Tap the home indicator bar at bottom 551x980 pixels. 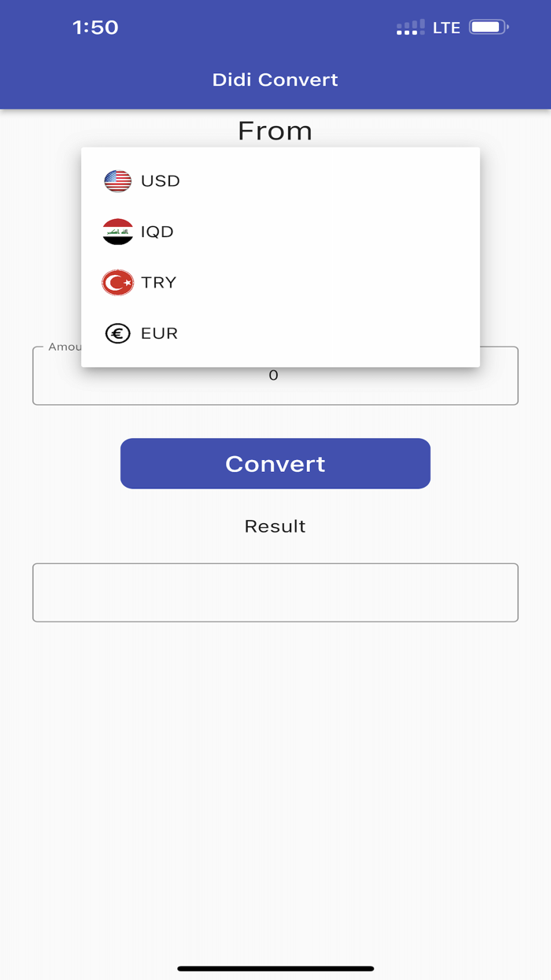(275, 968)
